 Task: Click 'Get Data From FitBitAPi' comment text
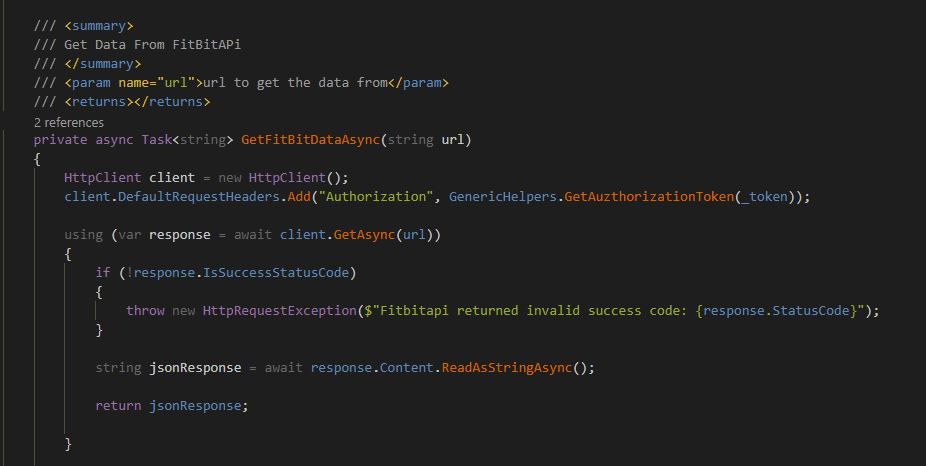pyautogui.click(x=152, y=44)
